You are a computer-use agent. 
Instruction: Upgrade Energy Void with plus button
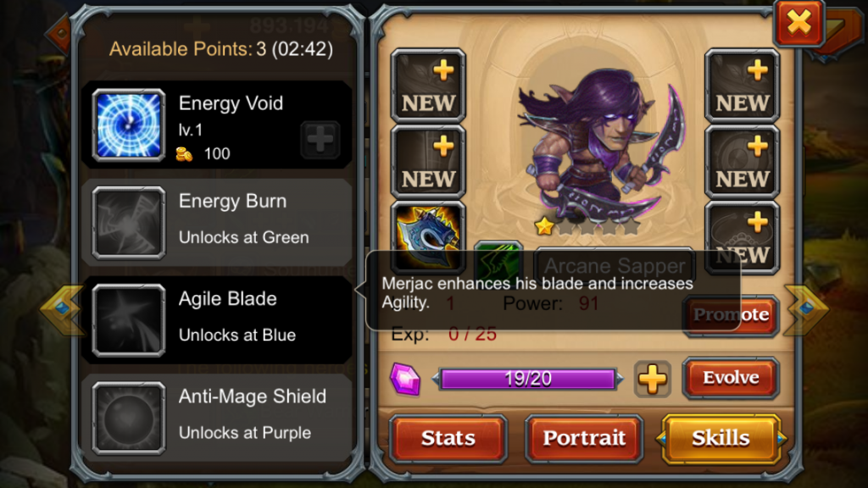pyautogui.click(x=320, y=140)
